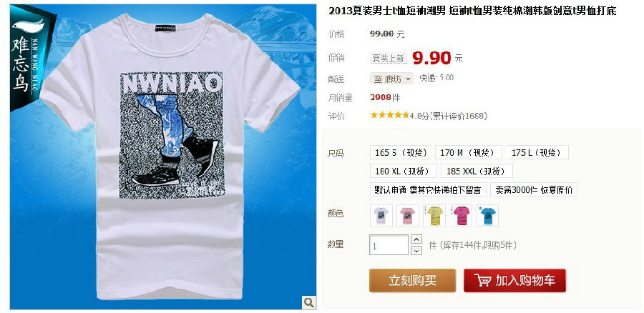The height and width of the screenshot is (313, 644).
Task: Choose size 165 S option
Action: pyautogui.click(x=401, y=152)
